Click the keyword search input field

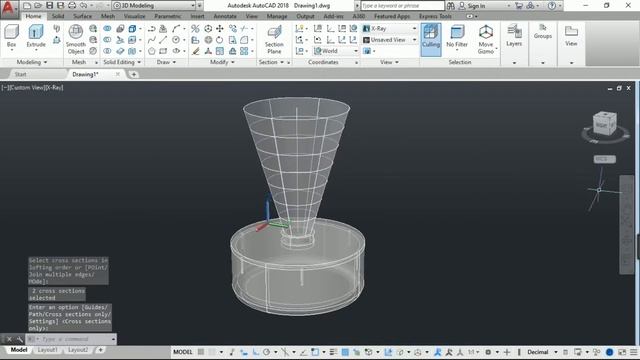[402, 6]
